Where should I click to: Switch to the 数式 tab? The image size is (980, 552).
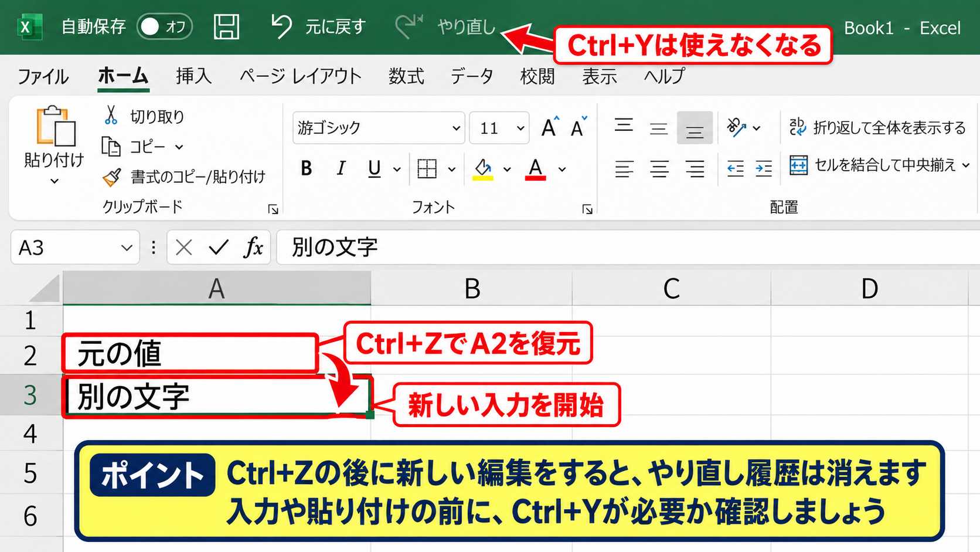(x=406, y=76)
